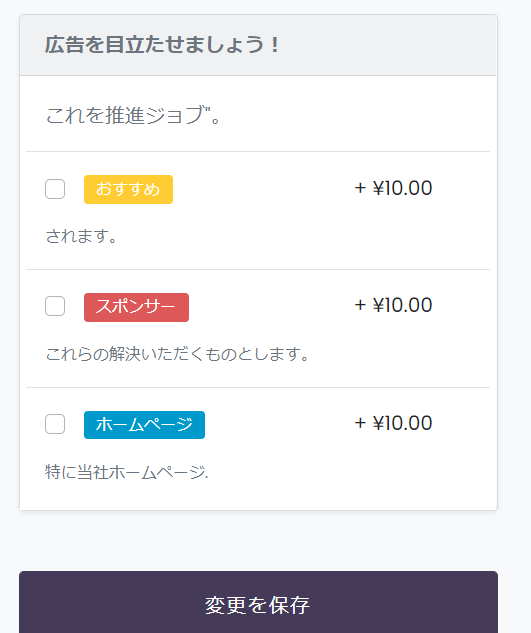The height and width of the screenshot is (633, 531).
Task: Click the text これらの解決いただくものとします。
Action: pos(177,354)
